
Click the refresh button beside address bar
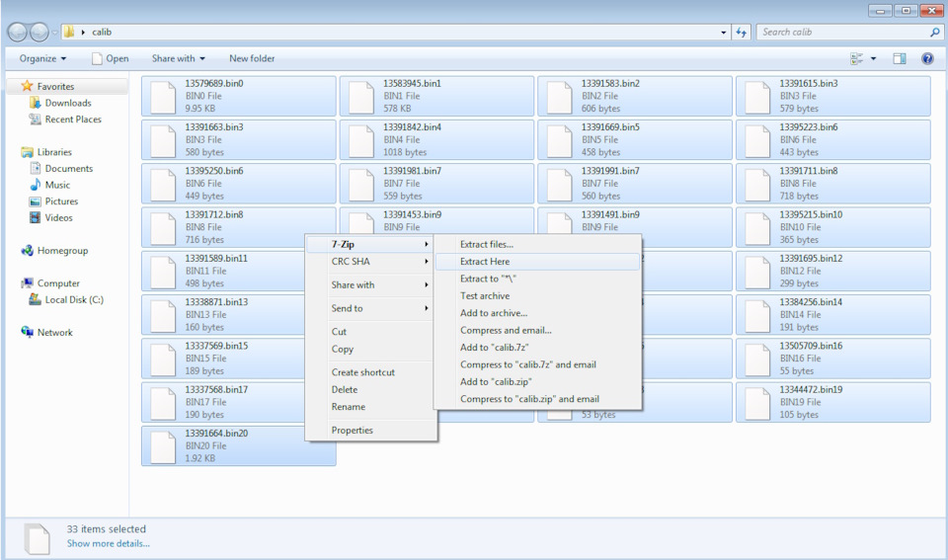click(743, 32)
